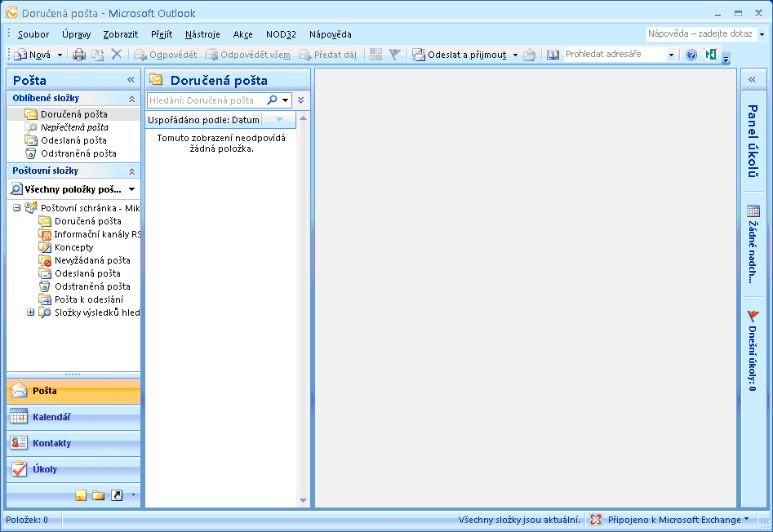Click the Nápověda – zadejte dotaz box

(701, 33)
